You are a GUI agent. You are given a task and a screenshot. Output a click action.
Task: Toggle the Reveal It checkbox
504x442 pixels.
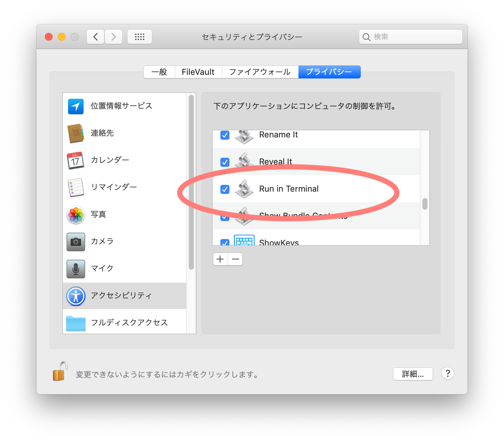(x=225, y=162)
